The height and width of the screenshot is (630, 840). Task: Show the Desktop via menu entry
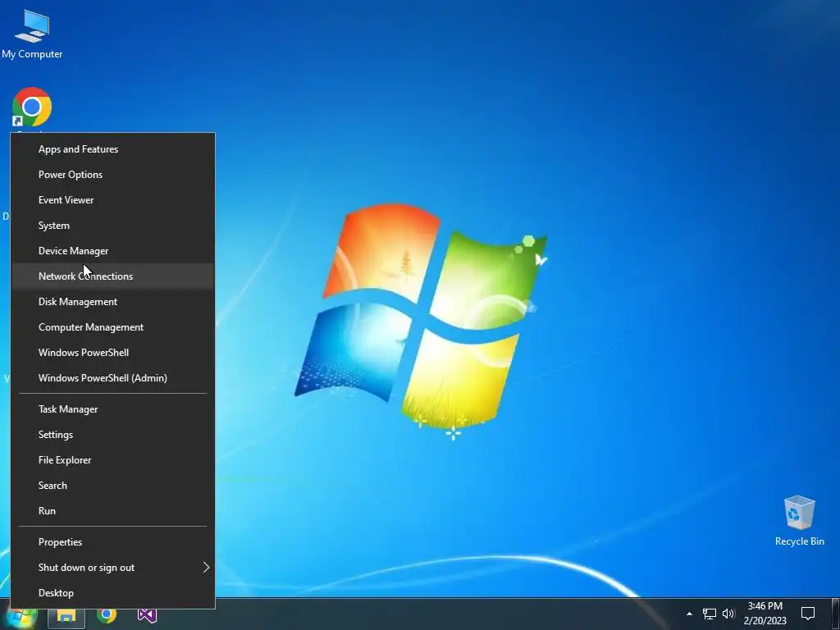click(x=113, y=593)
